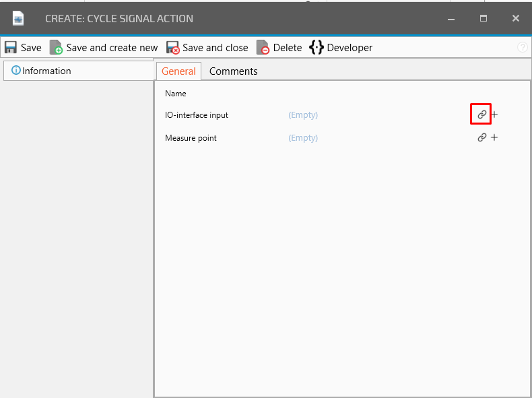Image resolution: width=532 pixels, height=398 pixels.
Task: Open Developer curly braces tool
Action: point(341,48)
